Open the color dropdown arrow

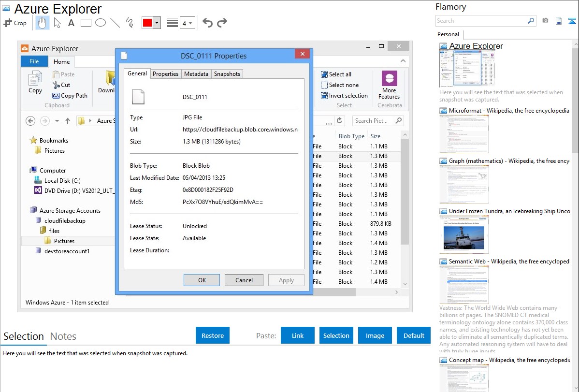(157, 23)
